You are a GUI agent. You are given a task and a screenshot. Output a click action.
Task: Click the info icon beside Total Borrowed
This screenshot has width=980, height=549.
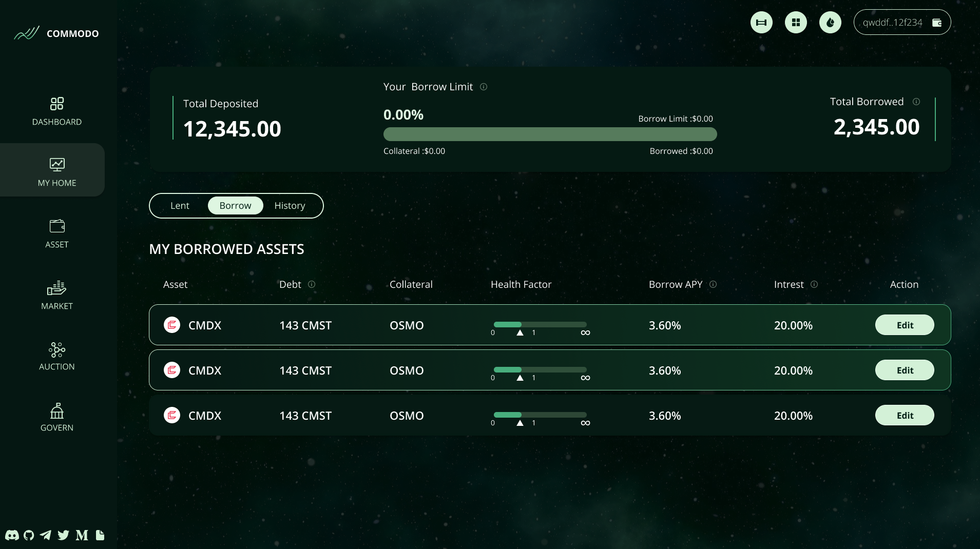[x=916, y=102]
